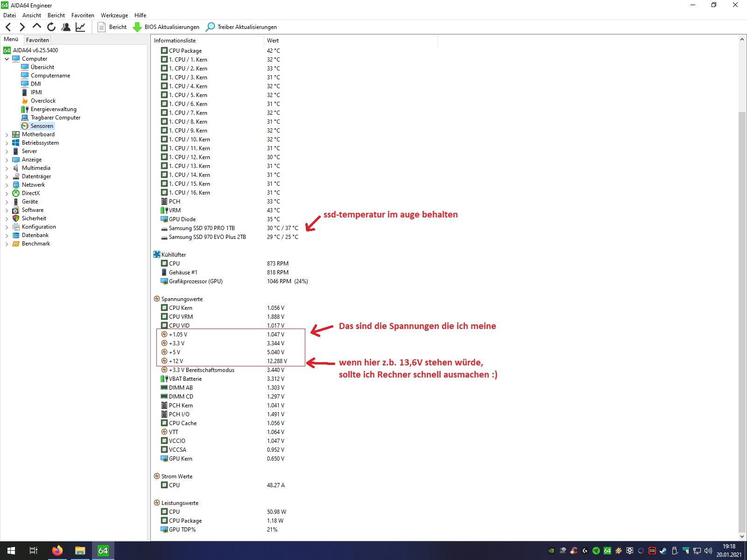Open Task View on the taskbar
Viewport: 747px width, 560px height.
pos(34,551)
